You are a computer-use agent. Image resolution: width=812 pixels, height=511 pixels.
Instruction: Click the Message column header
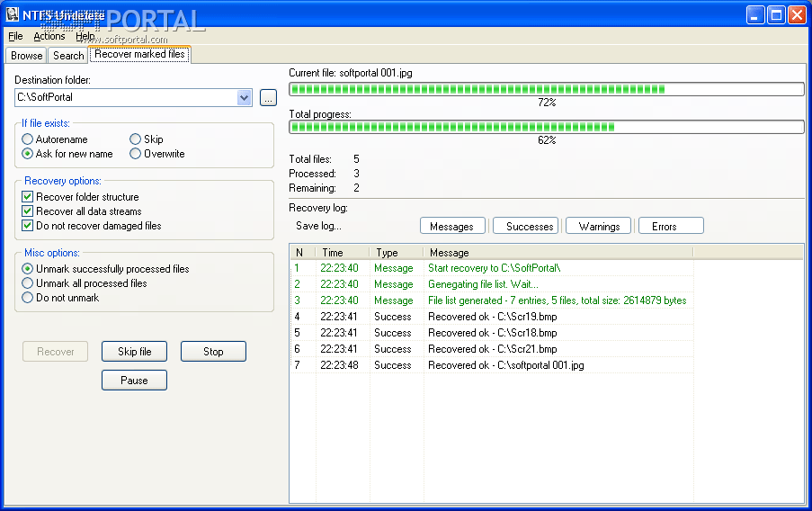[558, 253]
